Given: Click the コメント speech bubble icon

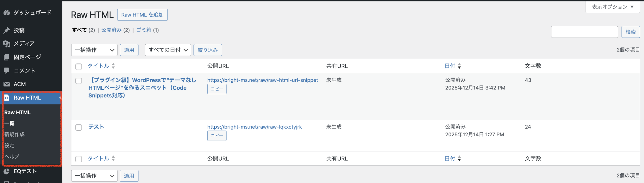Looking at the screenshot, I should [x=7, y=71].
